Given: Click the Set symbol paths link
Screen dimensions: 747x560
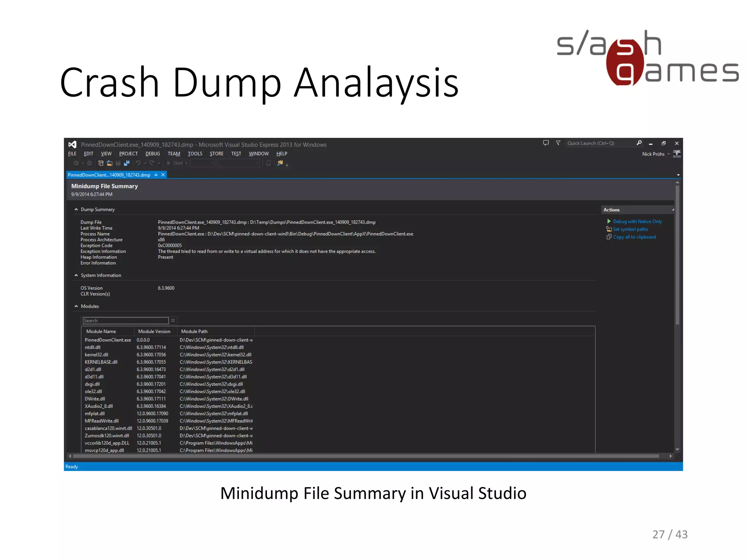Looking at the screenshot, I should coord(630,229).
